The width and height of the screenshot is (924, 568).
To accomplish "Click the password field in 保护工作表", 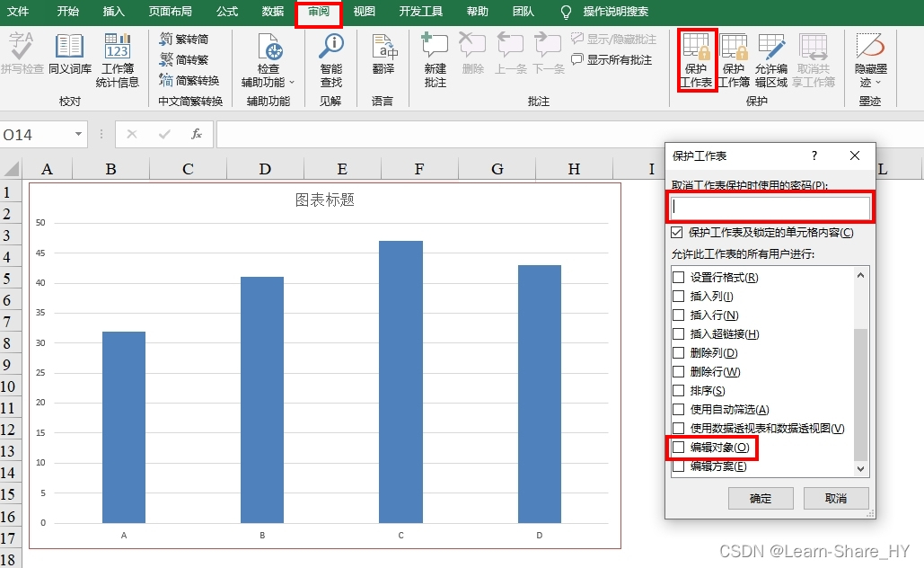I will 770,207.
